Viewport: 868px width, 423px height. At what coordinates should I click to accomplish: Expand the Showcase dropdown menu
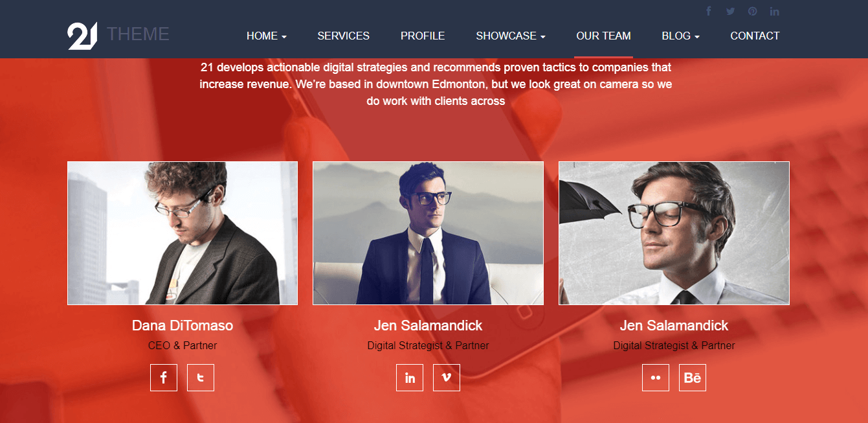(511, 36)
